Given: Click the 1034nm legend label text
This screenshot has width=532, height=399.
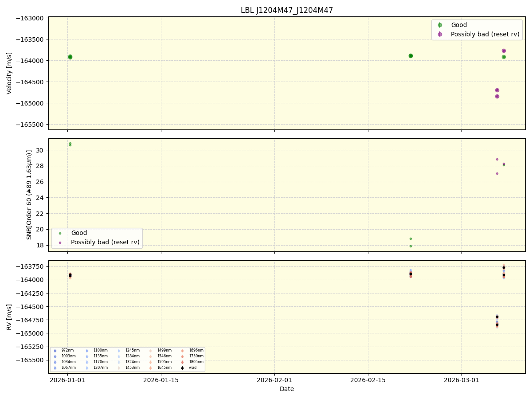Looking at the screenshot, I should point(69,361).
